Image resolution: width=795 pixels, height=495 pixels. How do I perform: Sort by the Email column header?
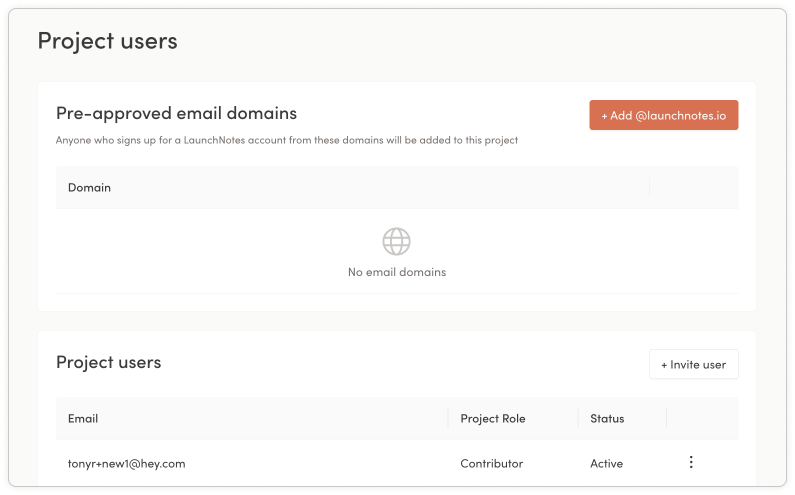(x=83, y=418)
